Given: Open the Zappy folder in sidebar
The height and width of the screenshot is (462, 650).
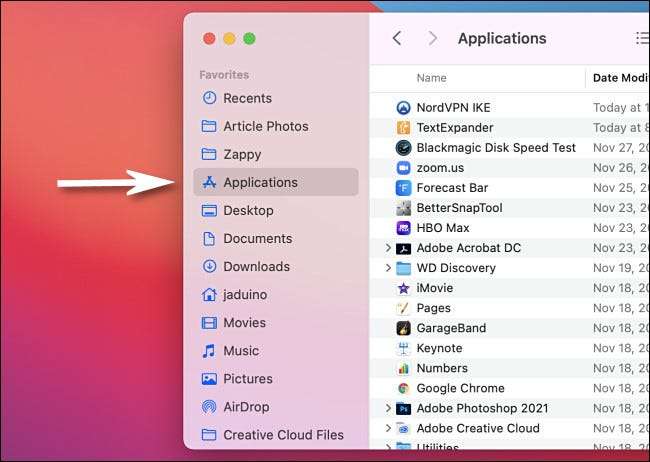Looking at the screenshot, I should [276, 154].
